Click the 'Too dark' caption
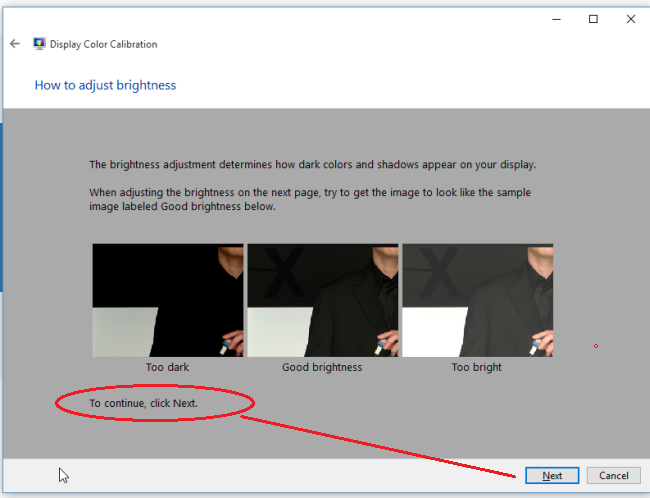Image resolution: width=650 pixels, height=498 pixels. (167, 367)
